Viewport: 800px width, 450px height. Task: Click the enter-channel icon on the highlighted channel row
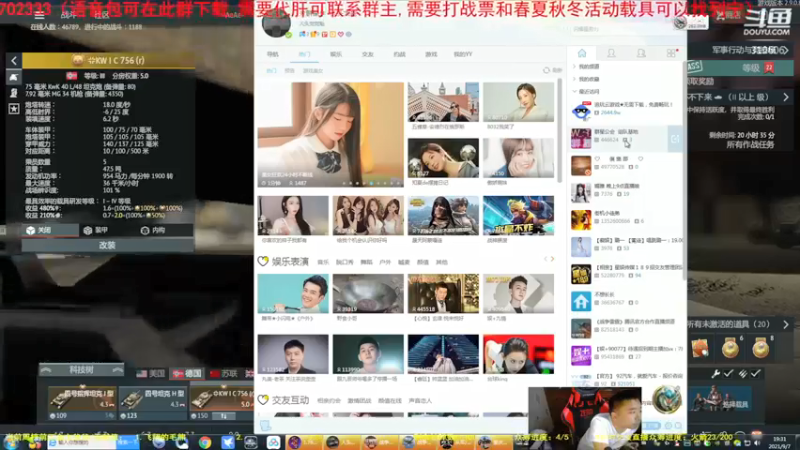pos(674,139)
